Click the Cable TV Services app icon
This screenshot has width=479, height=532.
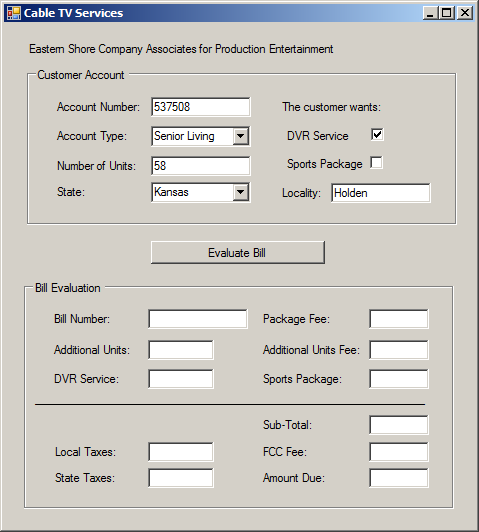pos(14,13)
